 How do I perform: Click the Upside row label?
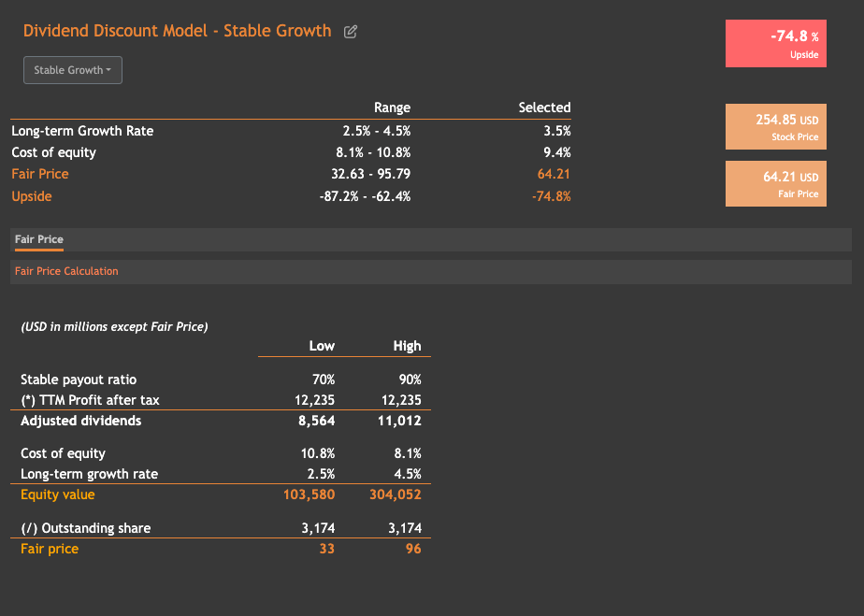point(31,196)
